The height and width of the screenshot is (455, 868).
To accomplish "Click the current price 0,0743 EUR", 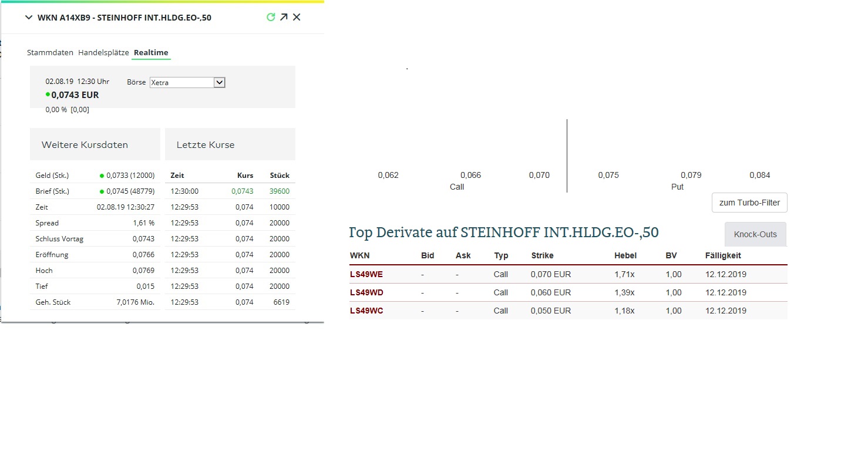I will pyautogui.click(x=75, y=95).
